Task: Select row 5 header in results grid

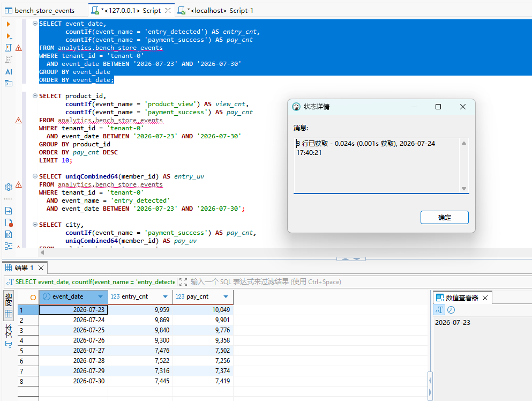Action: pos(28,351)
